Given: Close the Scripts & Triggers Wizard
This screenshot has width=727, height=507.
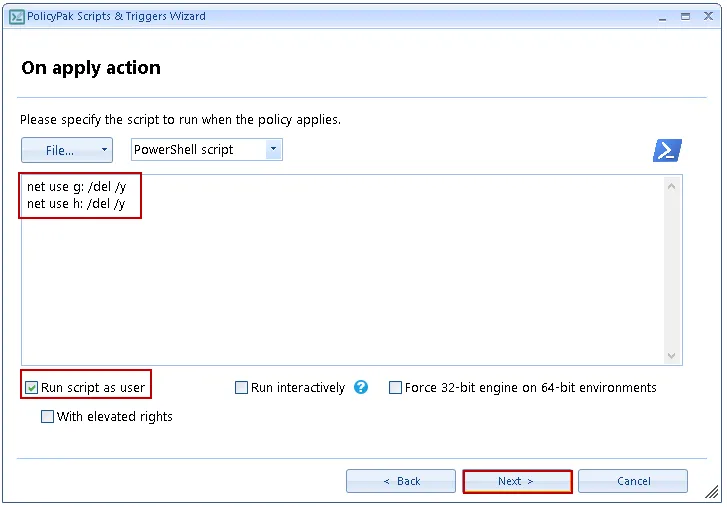Looking at the screenshot, I should click(708, 17).
